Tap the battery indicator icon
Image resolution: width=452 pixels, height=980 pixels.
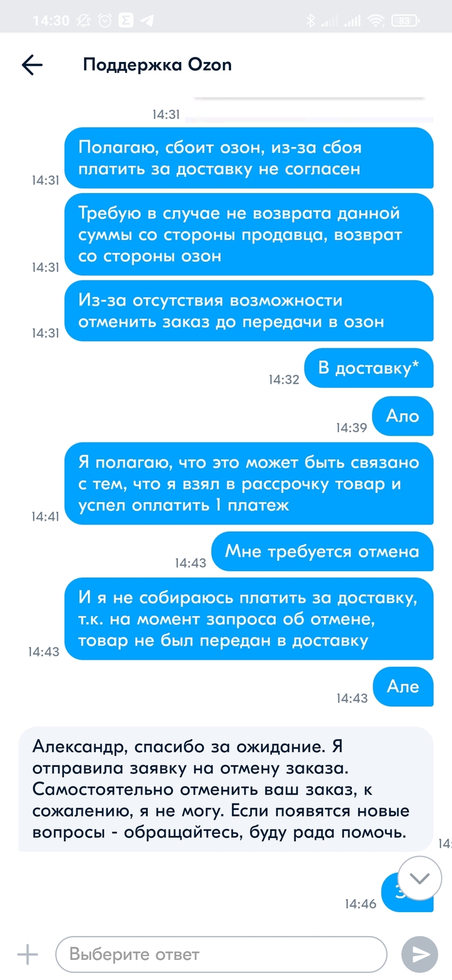[x=404, y=21]
